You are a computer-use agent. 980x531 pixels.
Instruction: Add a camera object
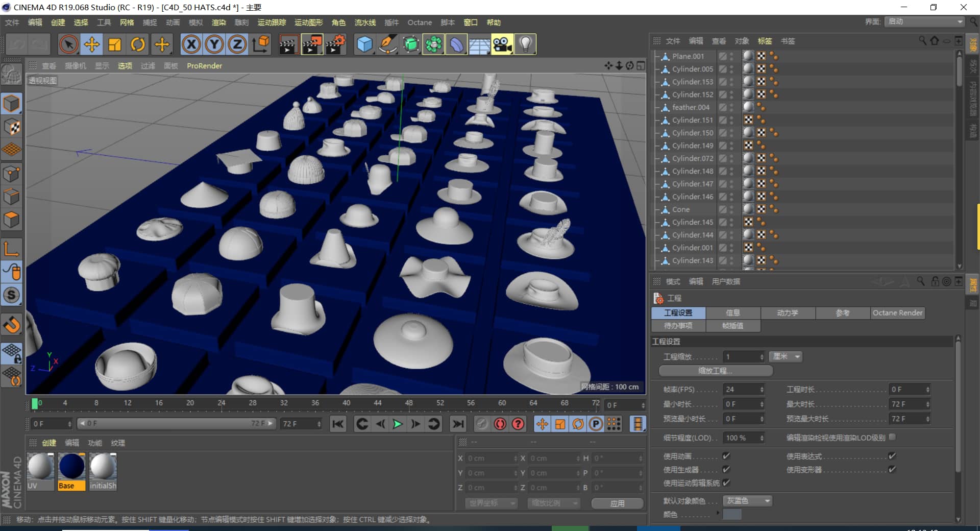click(503, 44)
